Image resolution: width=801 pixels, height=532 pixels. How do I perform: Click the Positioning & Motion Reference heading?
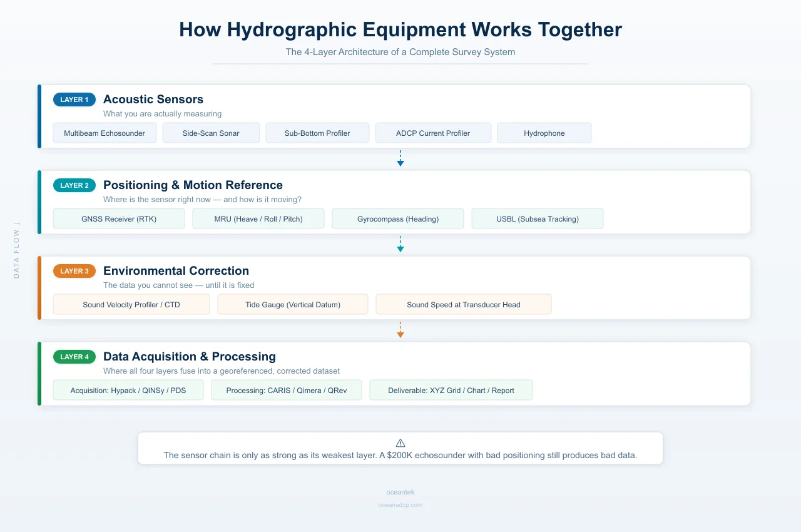point(193,185)
